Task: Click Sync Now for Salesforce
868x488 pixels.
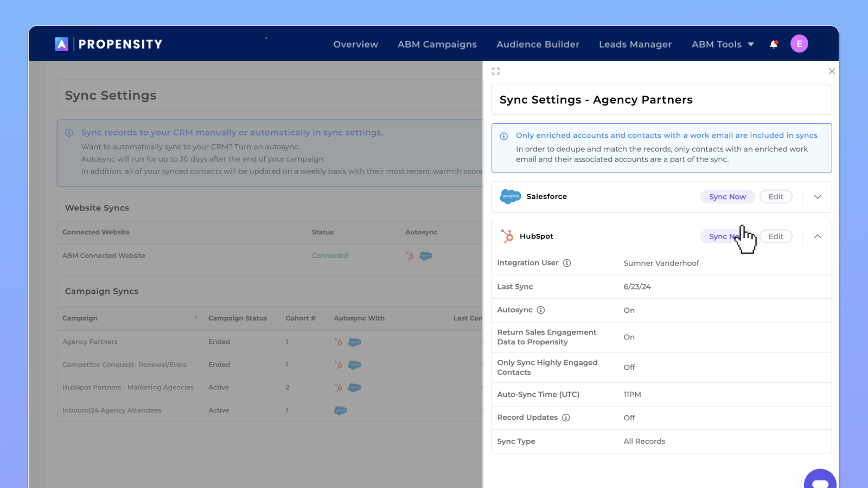Action: (x=727, y=197)
